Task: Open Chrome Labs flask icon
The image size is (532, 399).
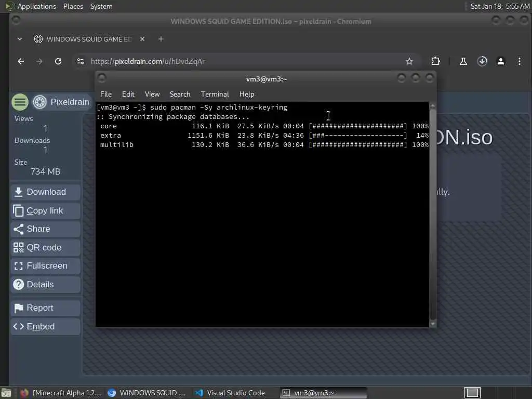Action: (x=463, y=61)
